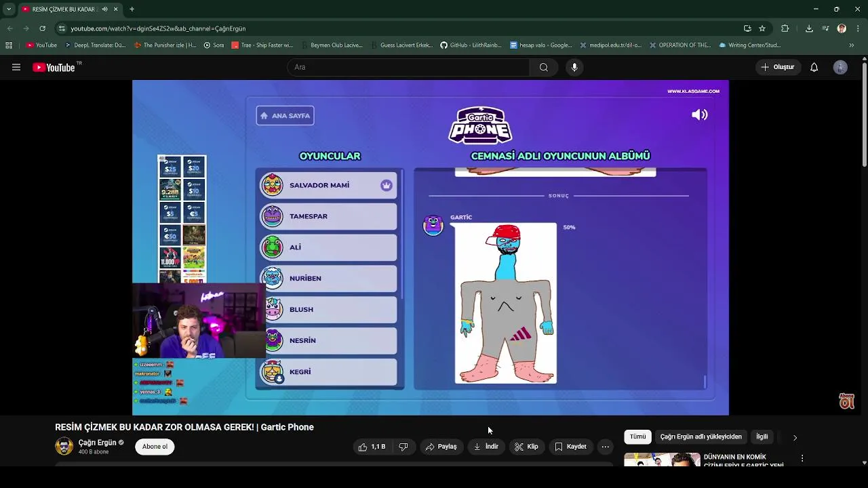Image resolution: width=868 pixels, height=488 pixels.
Task: Open the Writing Center bookmark
Action: [749, 45]
